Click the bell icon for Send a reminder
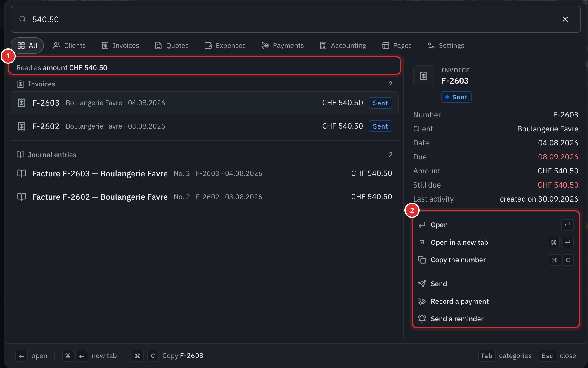 point(422,319)
